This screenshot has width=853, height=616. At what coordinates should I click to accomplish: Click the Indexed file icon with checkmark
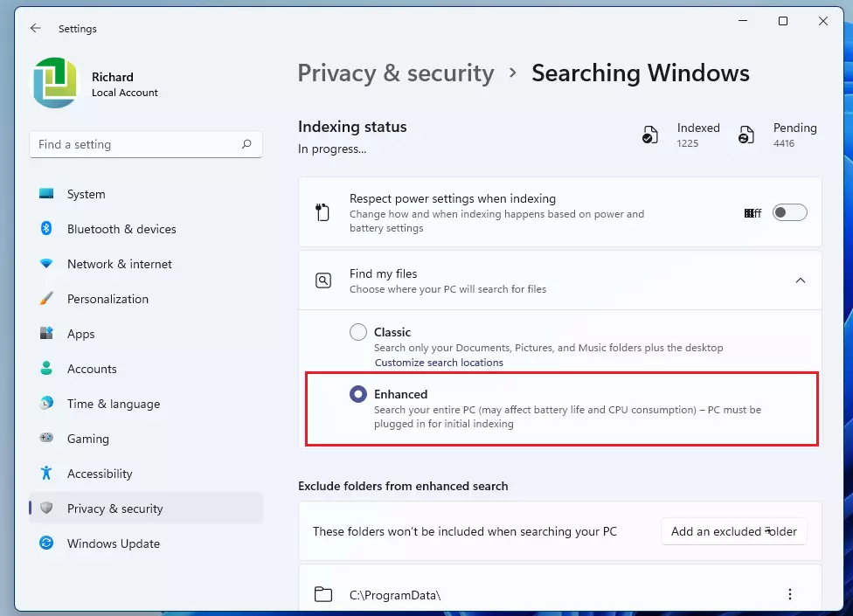[649, 135]
